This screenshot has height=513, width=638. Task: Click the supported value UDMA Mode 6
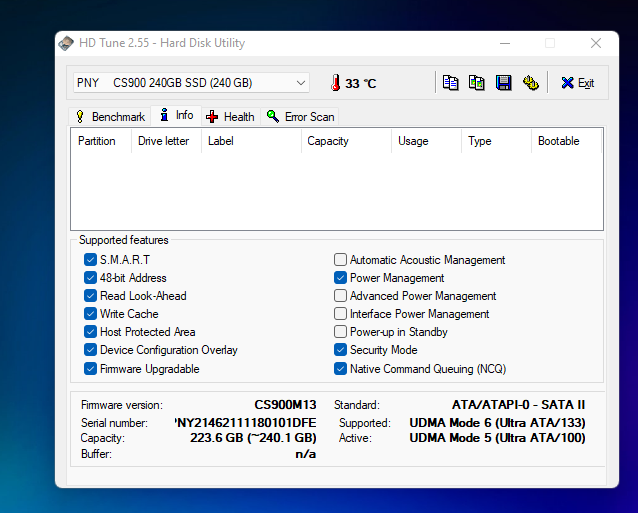(497, 423)
